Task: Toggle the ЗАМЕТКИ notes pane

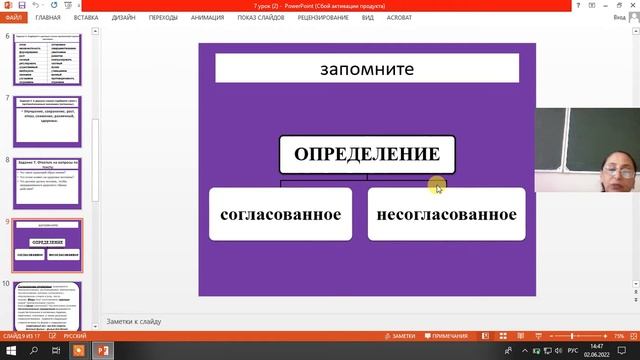Action: click(400, 336)
